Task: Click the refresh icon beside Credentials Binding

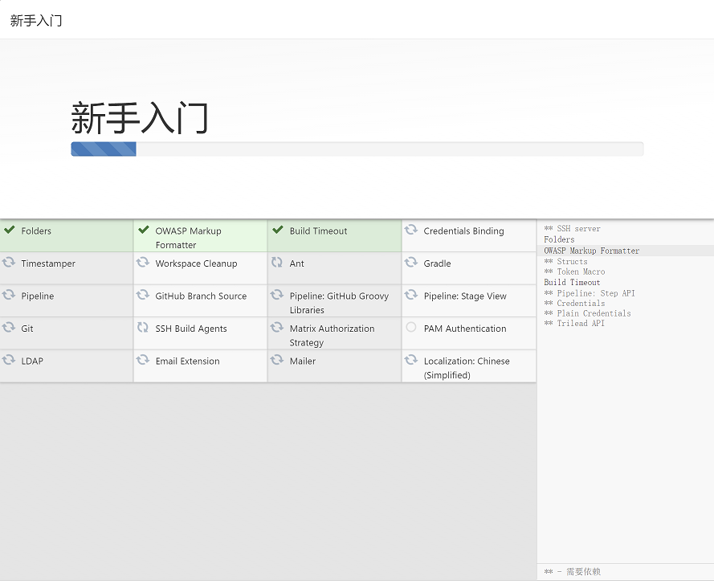Action: (x=411, y=230)
